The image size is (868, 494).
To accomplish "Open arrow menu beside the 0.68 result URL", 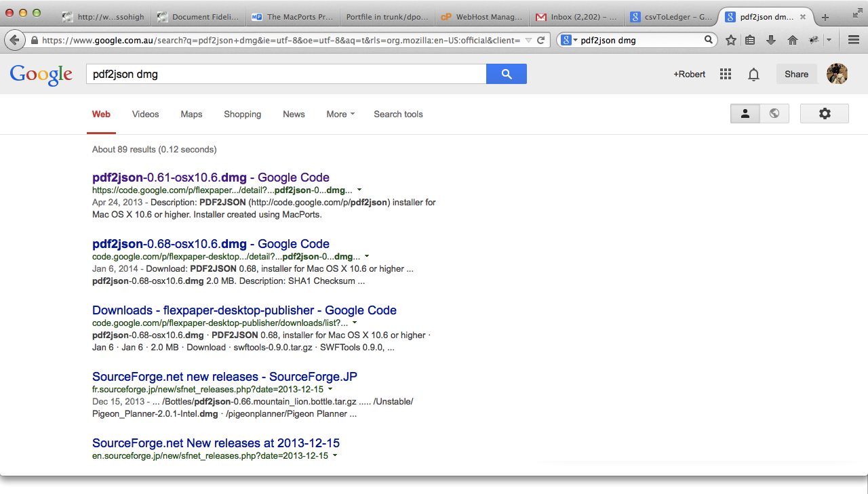I will tap(367, 257).
